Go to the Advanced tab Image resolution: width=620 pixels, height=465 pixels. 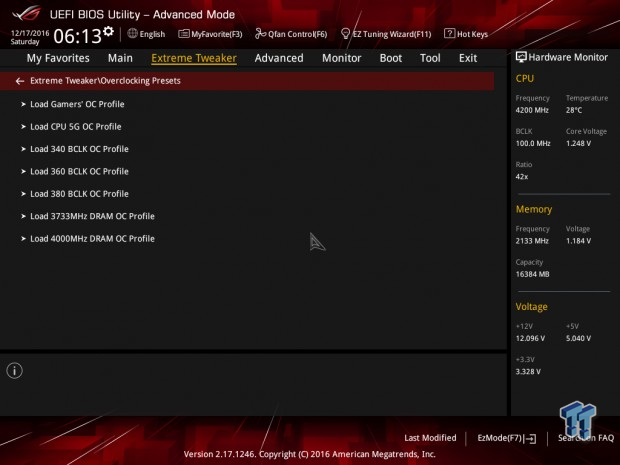click(279, 58)
